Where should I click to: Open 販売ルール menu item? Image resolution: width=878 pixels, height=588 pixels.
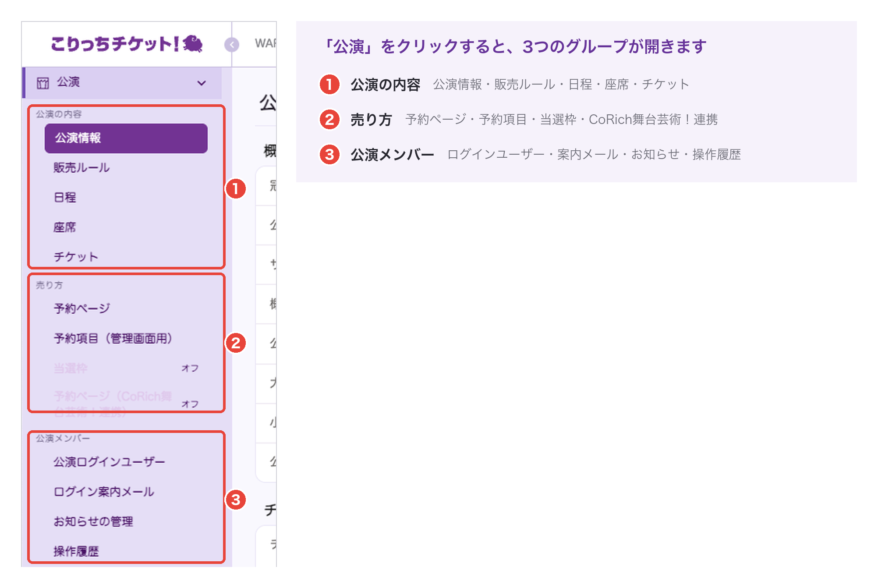[x=81, y=168]
